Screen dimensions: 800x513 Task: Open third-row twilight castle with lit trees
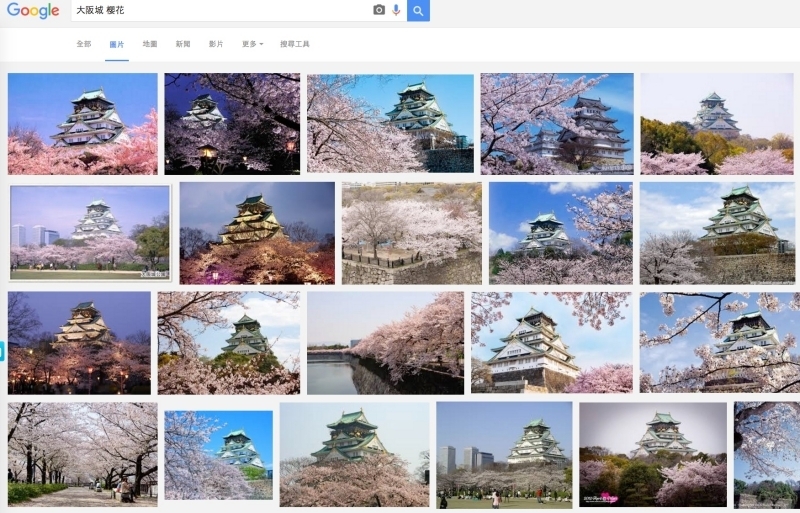79,343
